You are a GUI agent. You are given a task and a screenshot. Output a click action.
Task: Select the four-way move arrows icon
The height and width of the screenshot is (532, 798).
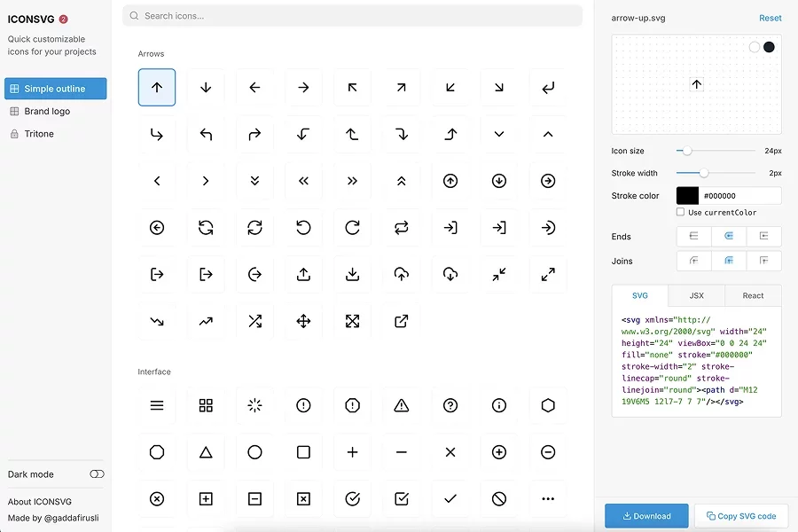tap(303, 321)
